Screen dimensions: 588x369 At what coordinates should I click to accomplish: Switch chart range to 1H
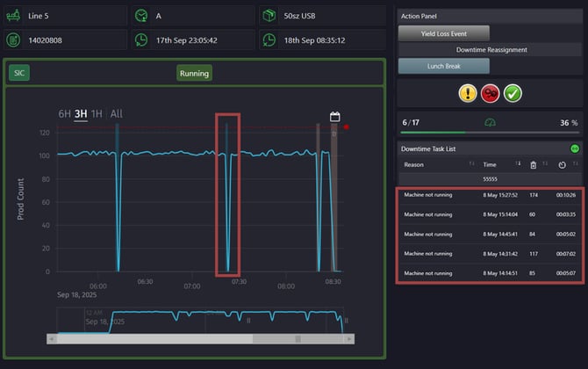click(x=97, y=113)
